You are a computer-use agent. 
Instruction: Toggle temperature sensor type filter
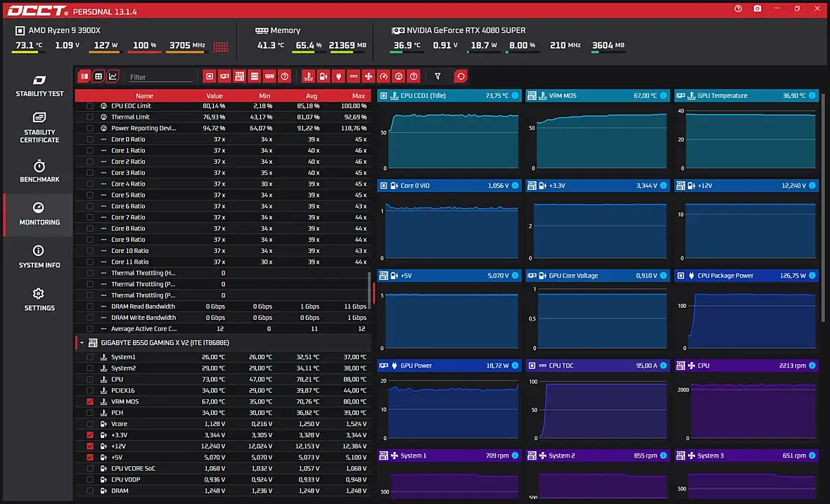(x=309, y=76)
